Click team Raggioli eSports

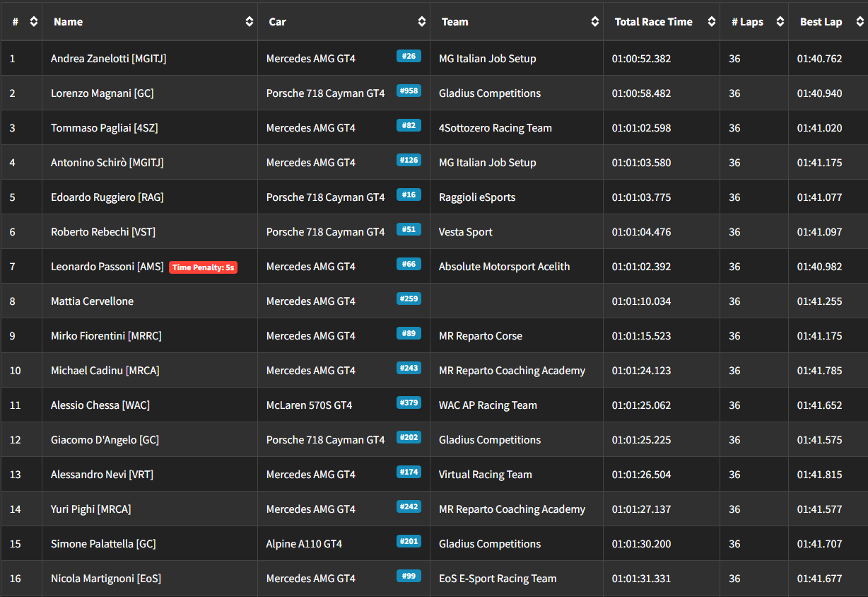tap(477, 197)
